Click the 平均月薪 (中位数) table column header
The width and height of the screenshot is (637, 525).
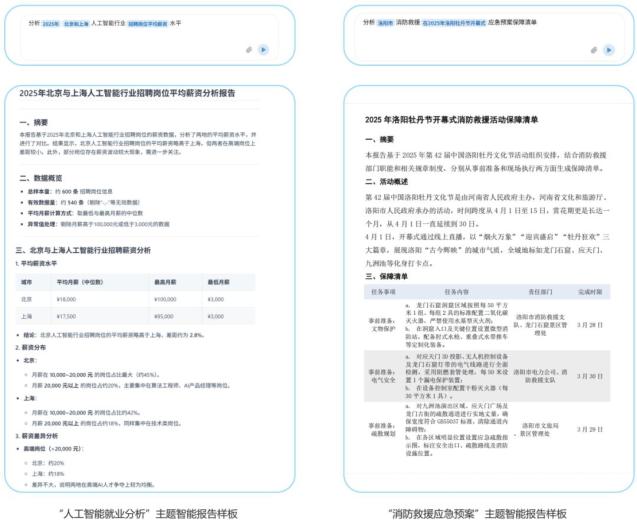(x=78, y=282)
